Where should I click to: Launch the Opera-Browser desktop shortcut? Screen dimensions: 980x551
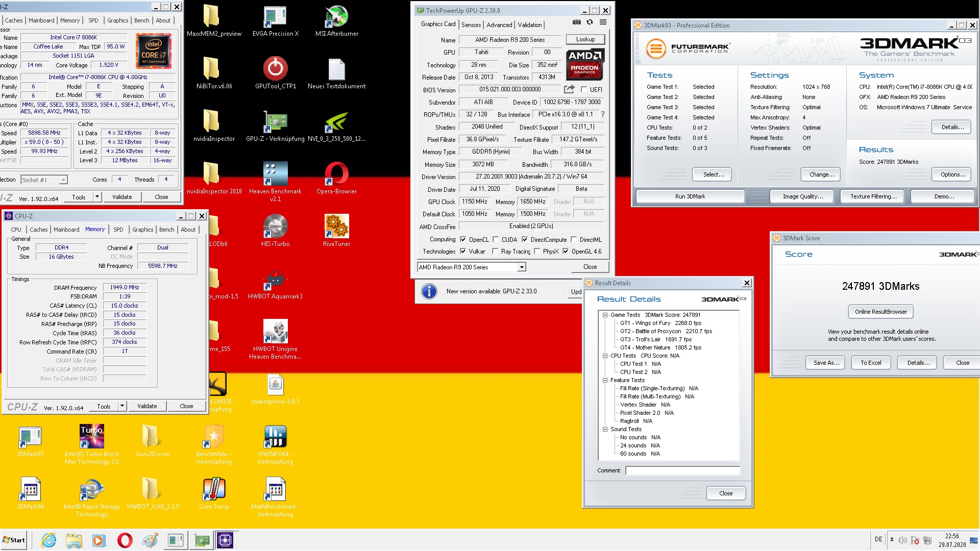(x=336, y=178)
